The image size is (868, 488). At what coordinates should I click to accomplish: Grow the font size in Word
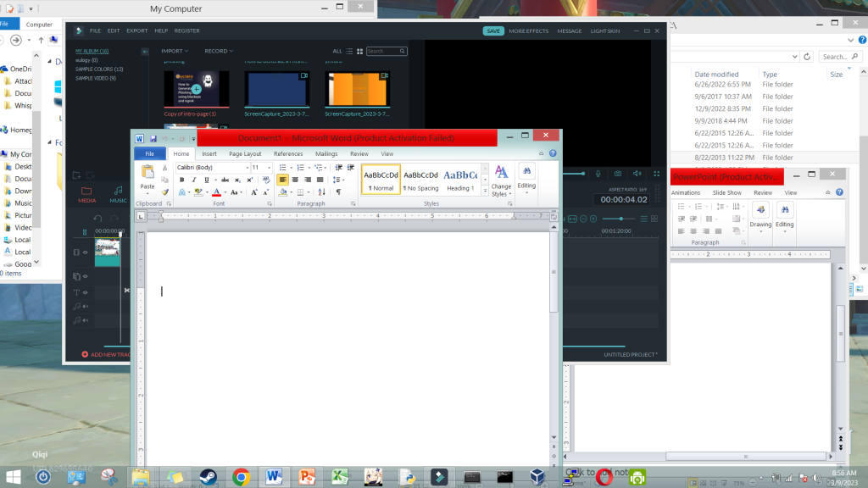click(x=254, y=192)
